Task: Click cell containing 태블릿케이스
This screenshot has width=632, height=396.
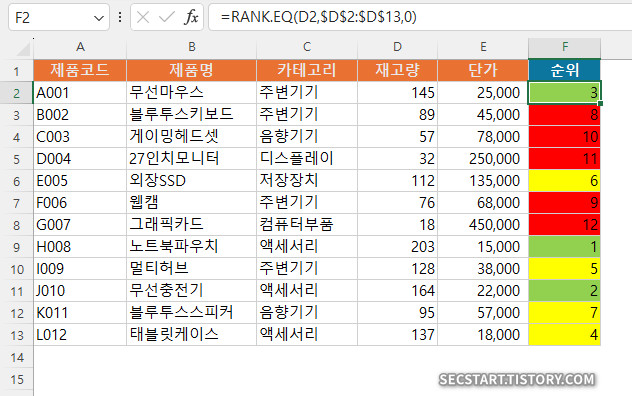Action: (x=191, y=334)
